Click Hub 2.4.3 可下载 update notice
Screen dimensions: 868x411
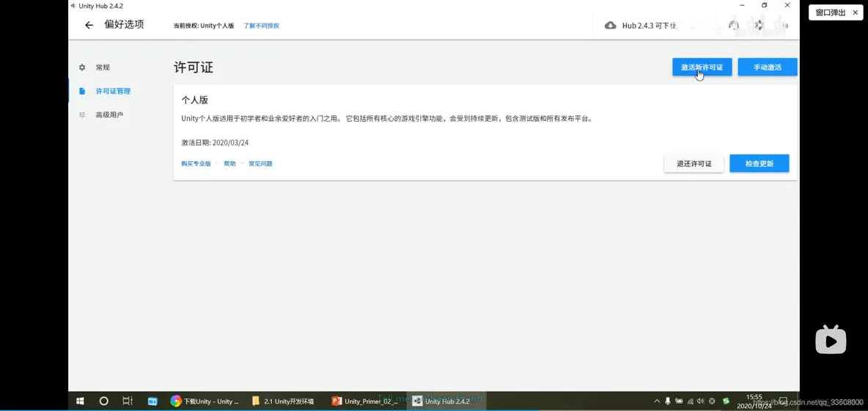coord(649,26)
